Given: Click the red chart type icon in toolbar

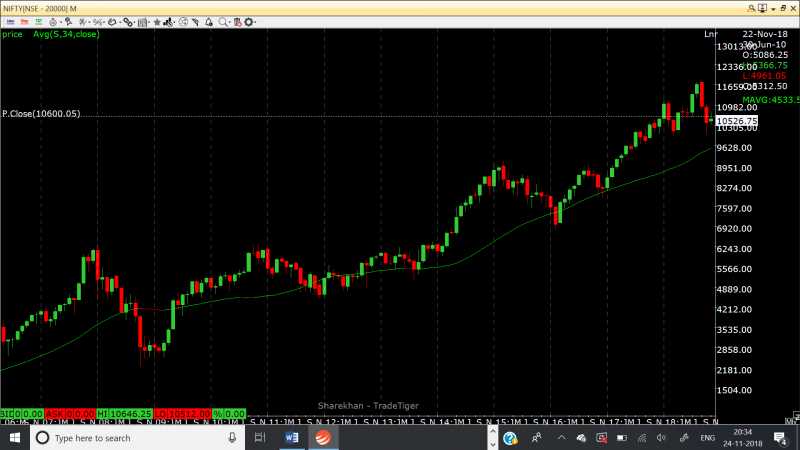Looking at the screenshot, I should [x=24, y=22].
